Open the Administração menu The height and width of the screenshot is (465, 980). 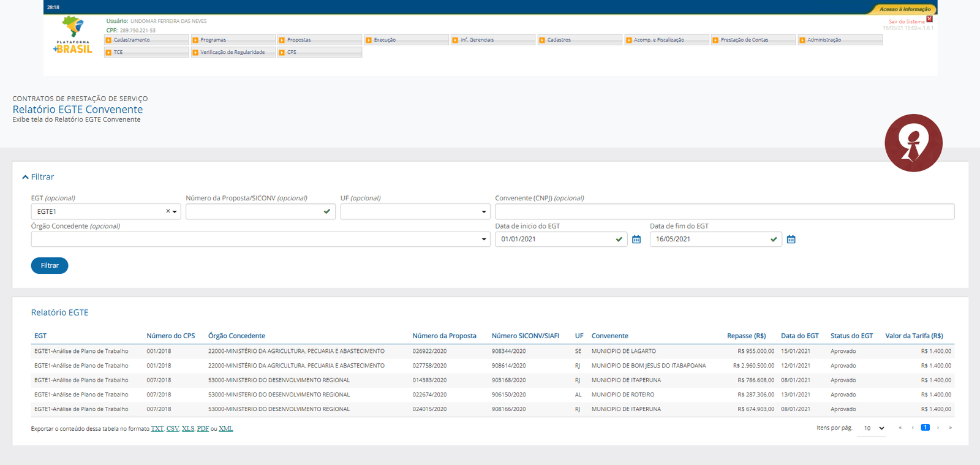[840, 40]
